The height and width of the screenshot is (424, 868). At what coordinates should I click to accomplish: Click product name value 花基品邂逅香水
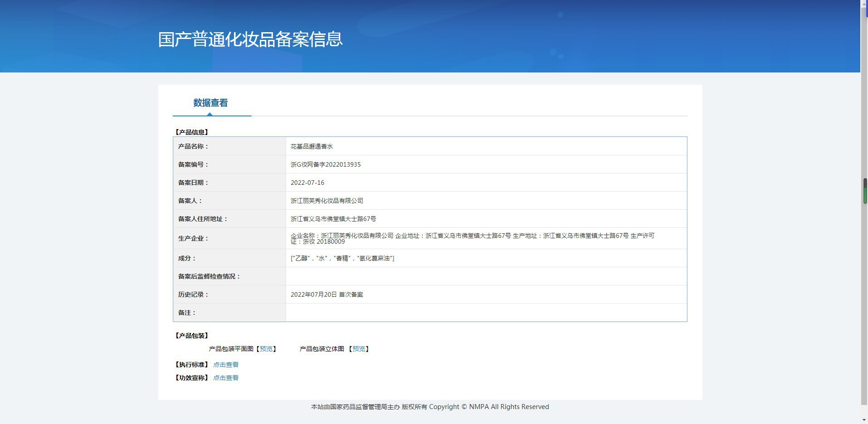312,146
